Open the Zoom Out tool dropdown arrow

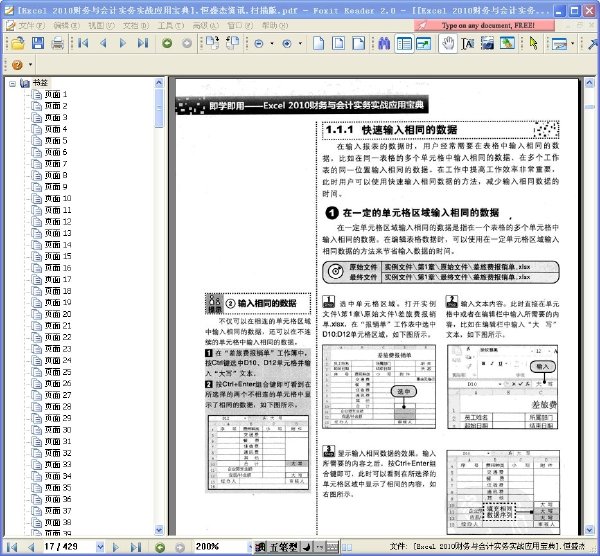click(272, 44)
